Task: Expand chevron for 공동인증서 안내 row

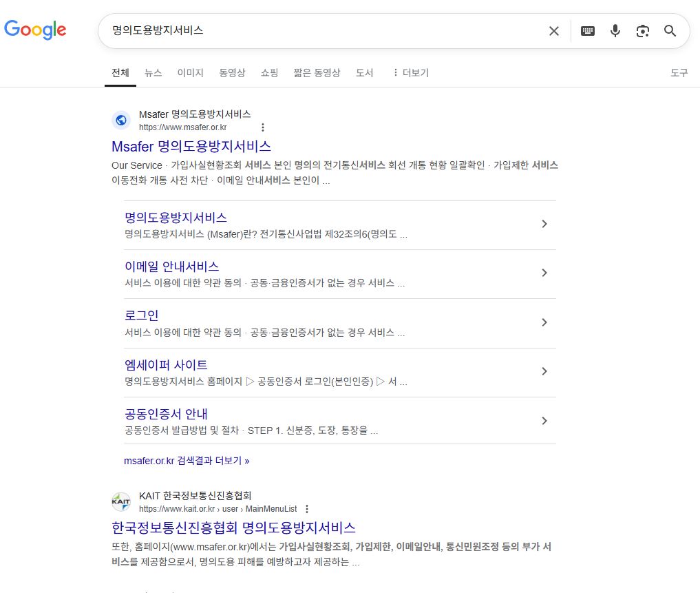Action: tap(544, 421)
